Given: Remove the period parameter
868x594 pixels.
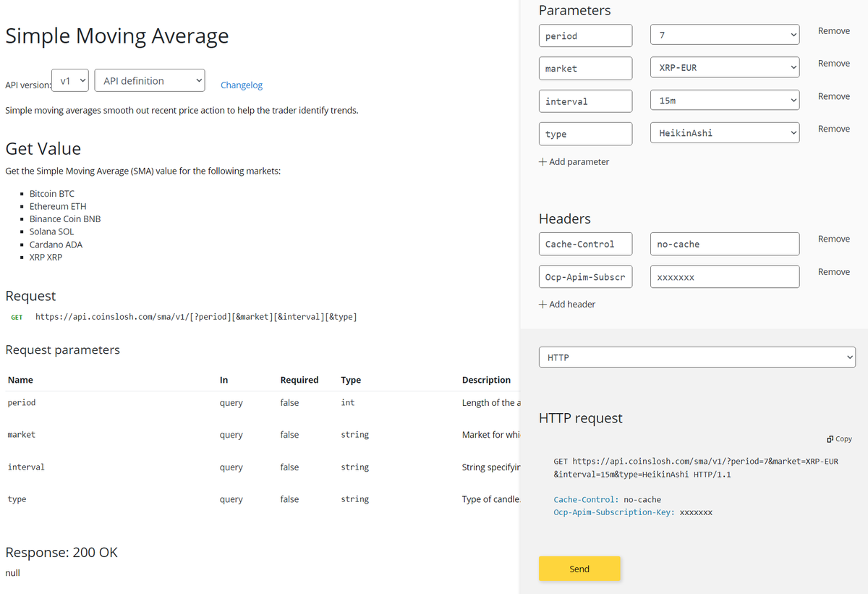Looking at the screenshot, I should [x=833, y=31].
